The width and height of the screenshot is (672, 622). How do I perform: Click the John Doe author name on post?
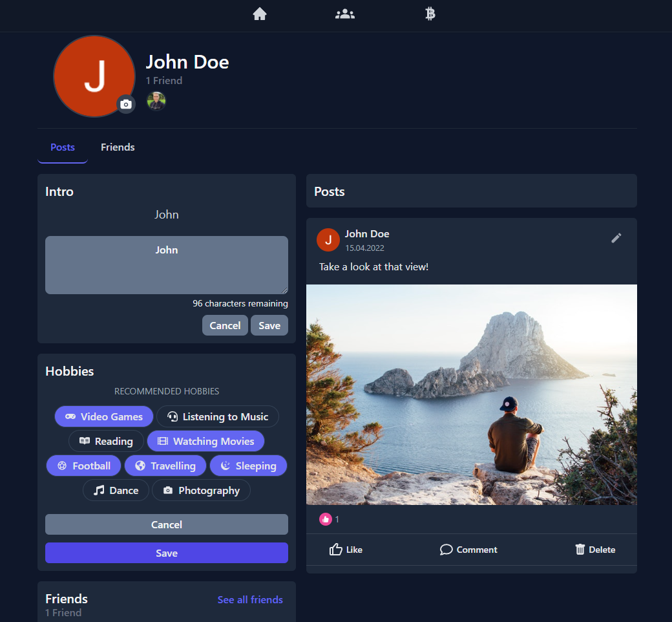(367, 234)
